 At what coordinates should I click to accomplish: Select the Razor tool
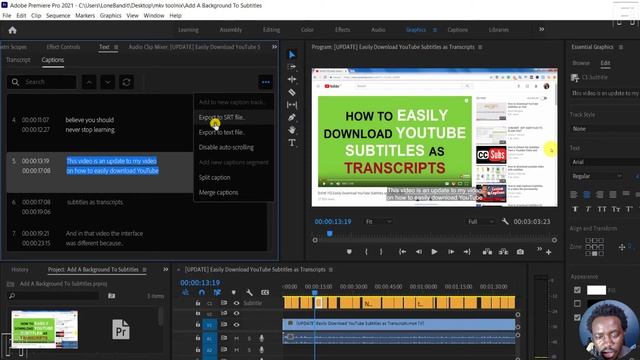[x=292, y=92]
